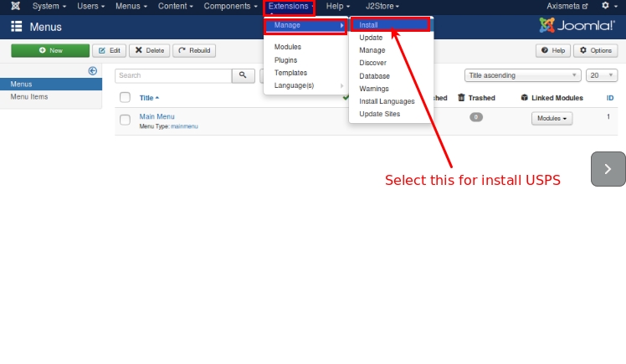Sort by the ID column header
This screenshot has height=364, width=626.
[609, 98]
